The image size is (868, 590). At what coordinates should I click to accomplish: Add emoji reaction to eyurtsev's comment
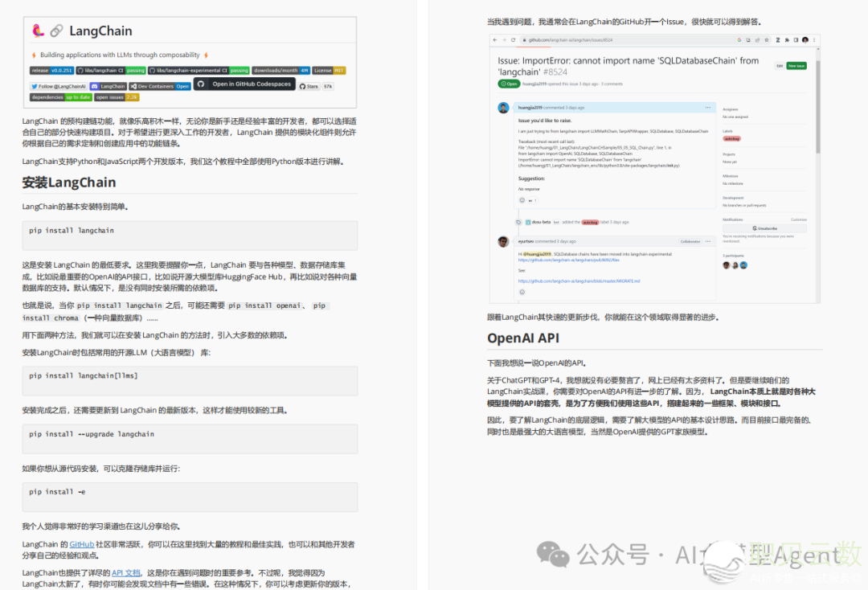coord(524,293)
